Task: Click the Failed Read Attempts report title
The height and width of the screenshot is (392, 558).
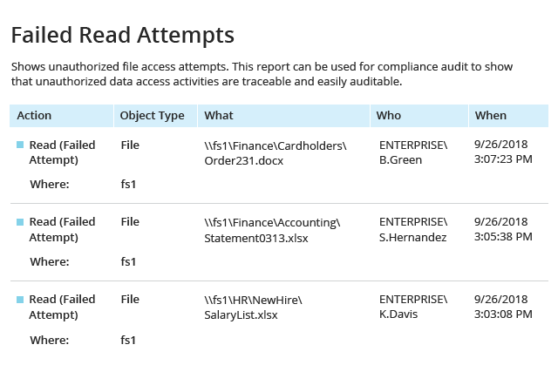Action: (x=123, y=35)
